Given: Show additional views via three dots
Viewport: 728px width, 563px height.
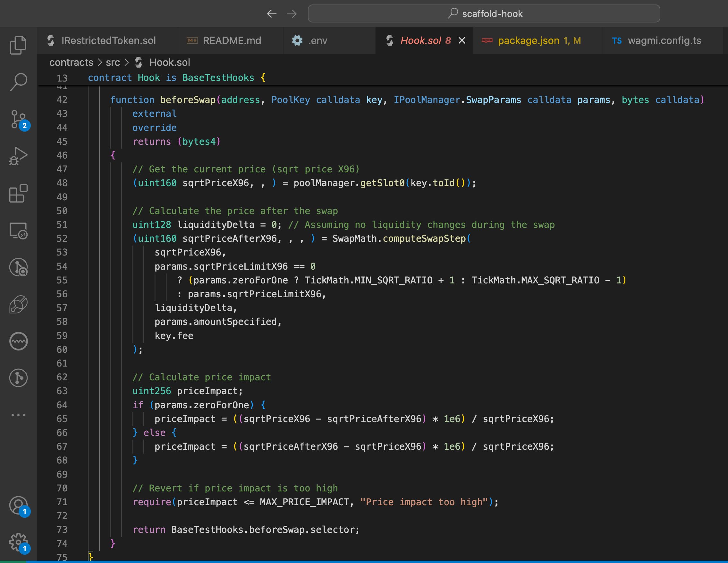Looking at the screenshot, I should click(18, 415).
